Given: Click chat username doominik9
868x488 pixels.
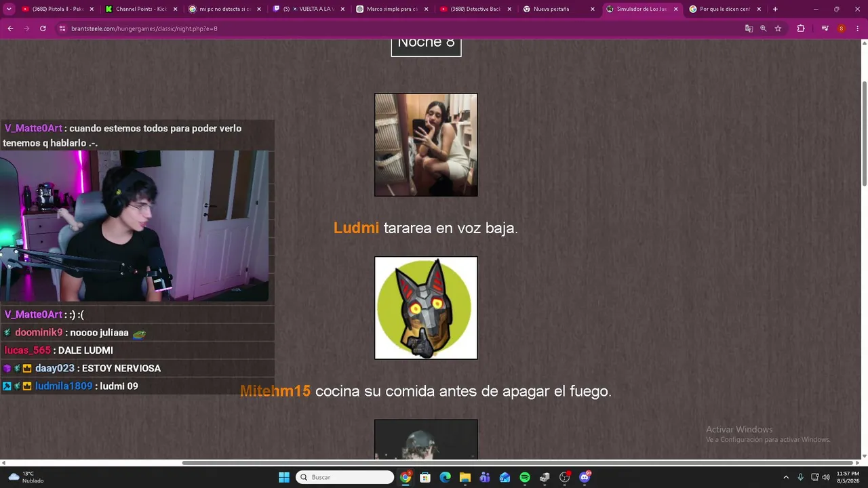Looking at the screenshot, I should [39, 333].
